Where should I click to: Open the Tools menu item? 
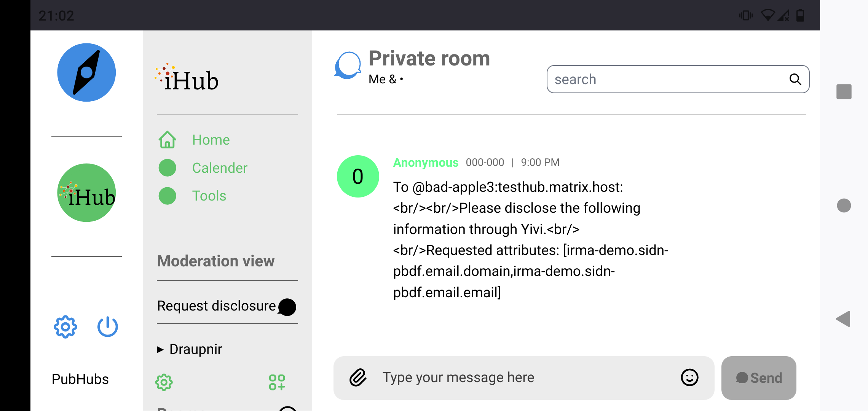click(x=209, y=196)
